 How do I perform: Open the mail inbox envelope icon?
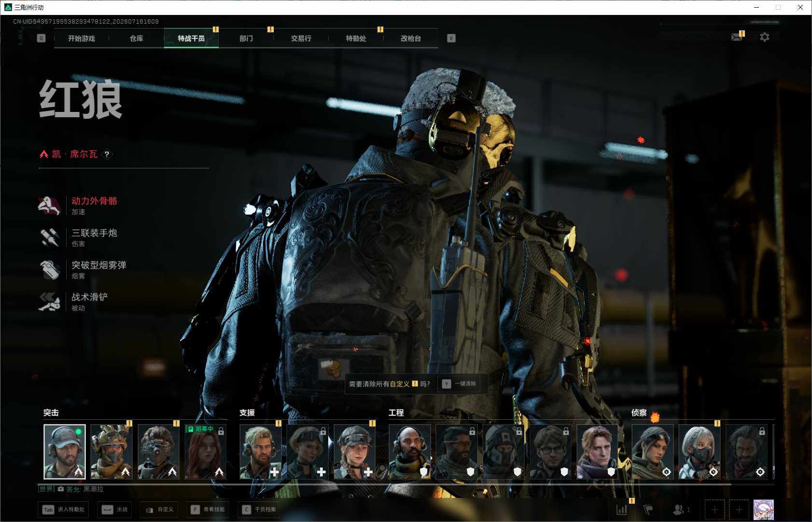737,37
